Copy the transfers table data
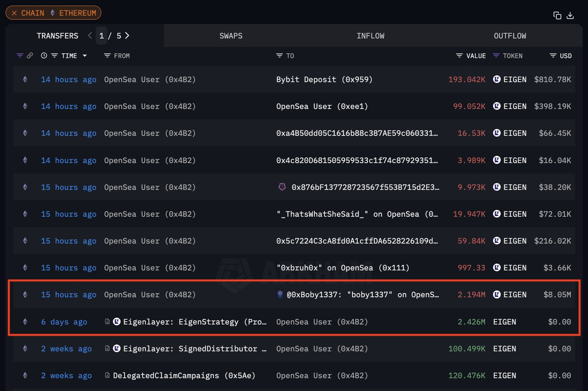The width and height of the screenshot is (588, 391). [x=557, y=16]
